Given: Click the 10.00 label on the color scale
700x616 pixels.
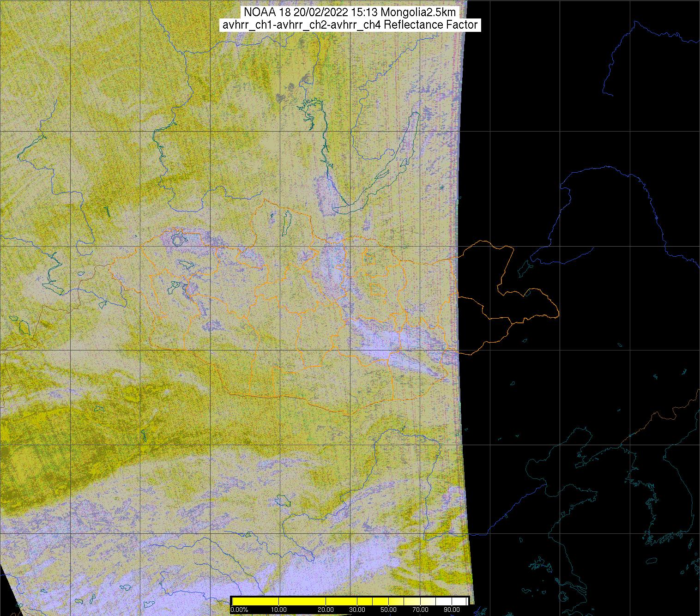Looking at the screenshot, I should (x=278, y=610).
